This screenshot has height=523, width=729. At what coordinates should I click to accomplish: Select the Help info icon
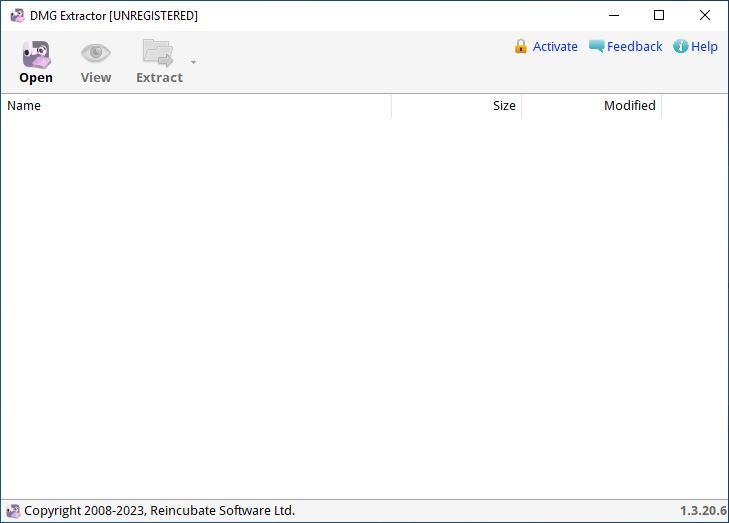680,46
